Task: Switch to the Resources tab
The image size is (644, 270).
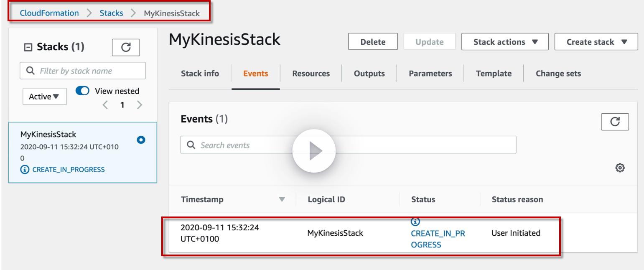Action: pos(311,74)
